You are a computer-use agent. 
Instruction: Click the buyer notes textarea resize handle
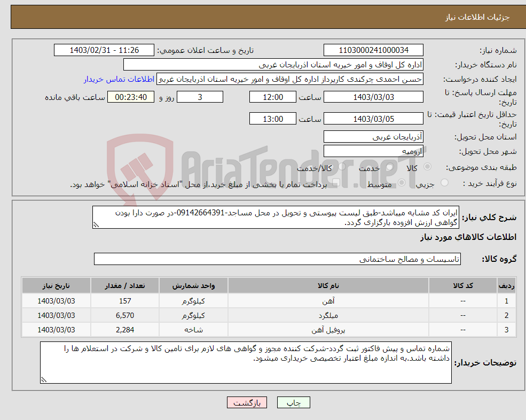[x=44, y=380]
